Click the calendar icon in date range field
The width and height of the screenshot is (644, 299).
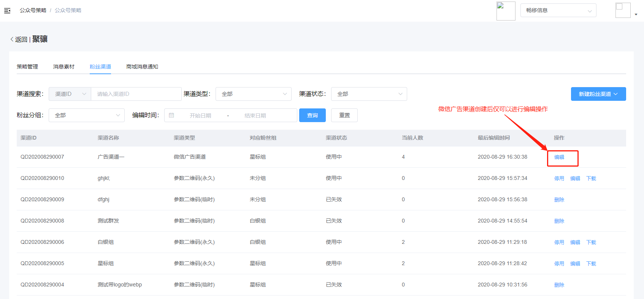[171, 115]
